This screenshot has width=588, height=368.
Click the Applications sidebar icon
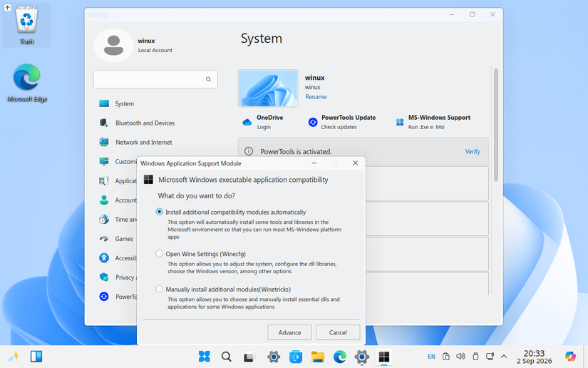click(104, 181)
